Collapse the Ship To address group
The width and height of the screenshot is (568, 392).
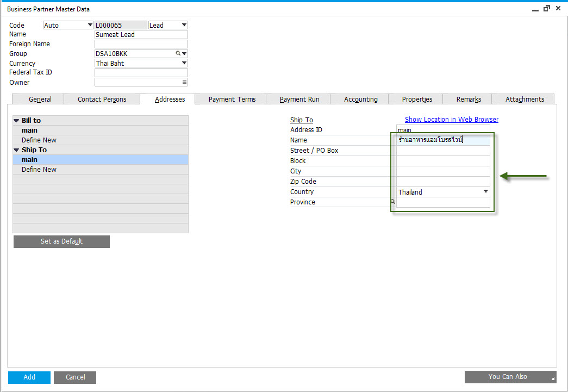click(x=16, y=150)
